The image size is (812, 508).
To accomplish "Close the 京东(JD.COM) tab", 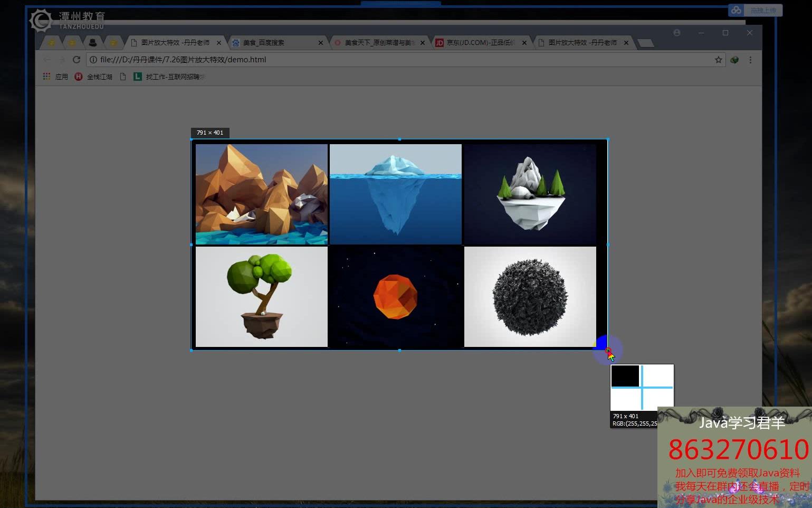I will [524, 43].
